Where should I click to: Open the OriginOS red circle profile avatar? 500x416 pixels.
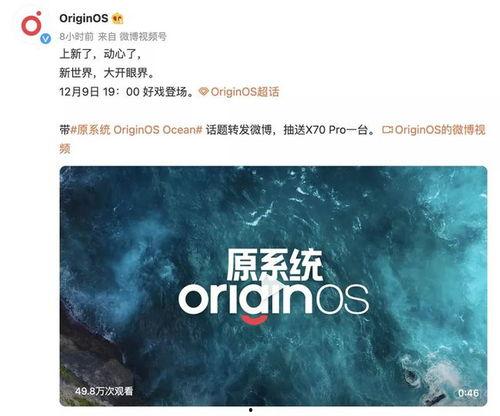click(32, 24)
